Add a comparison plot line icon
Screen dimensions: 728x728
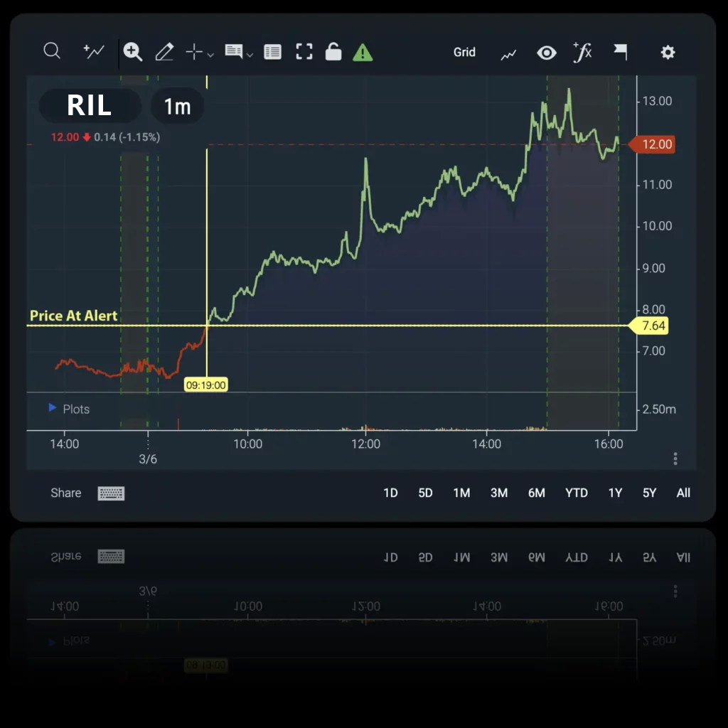(x=94, y=51)
